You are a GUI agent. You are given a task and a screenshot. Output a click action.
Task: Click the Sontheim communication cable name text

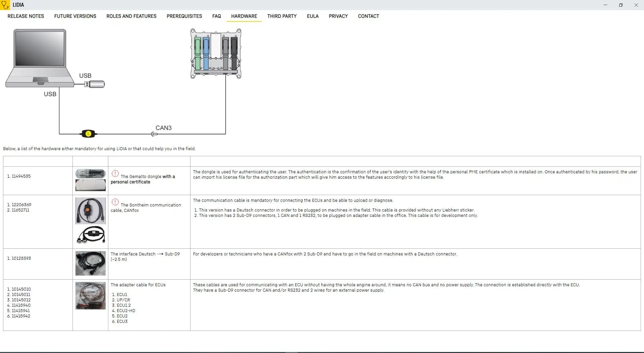146,208
